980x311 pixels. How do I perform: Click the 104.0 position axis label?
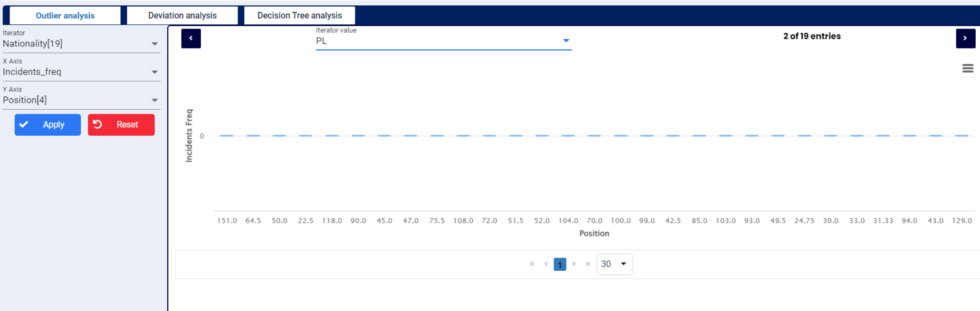pos(568,221)
